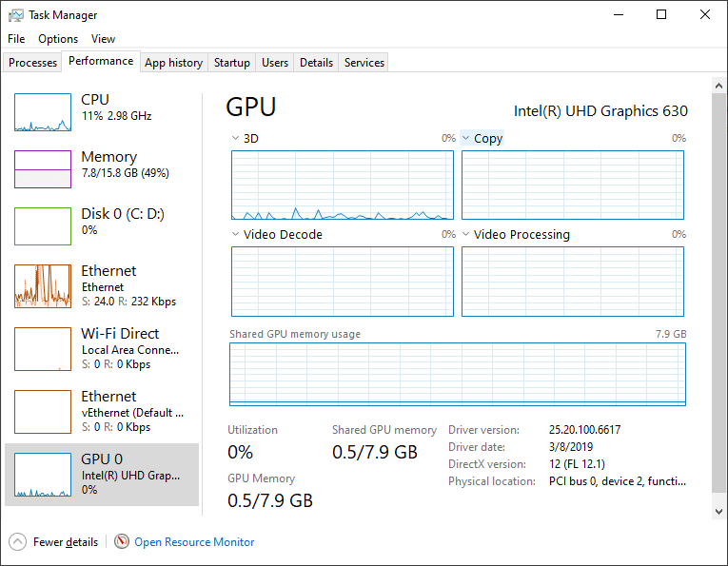This screenshot has height=566, width=728.
Task: Click the vertical scrollbar thumb
Action: click(x=718, y=293)
